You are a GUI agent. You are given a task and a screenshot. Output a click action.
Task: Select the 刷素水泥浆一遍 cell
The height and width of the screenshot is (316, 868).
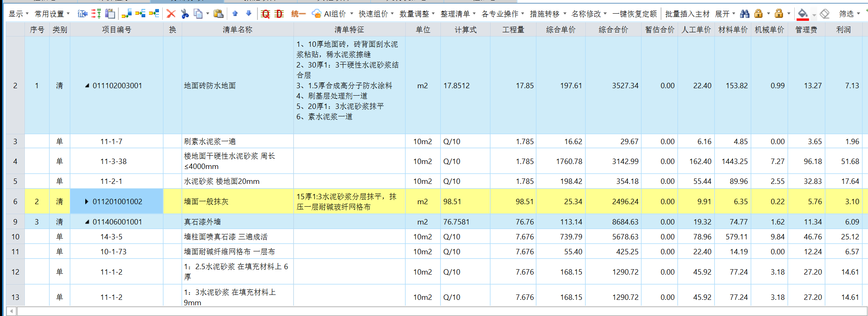[x=238, y=141]
